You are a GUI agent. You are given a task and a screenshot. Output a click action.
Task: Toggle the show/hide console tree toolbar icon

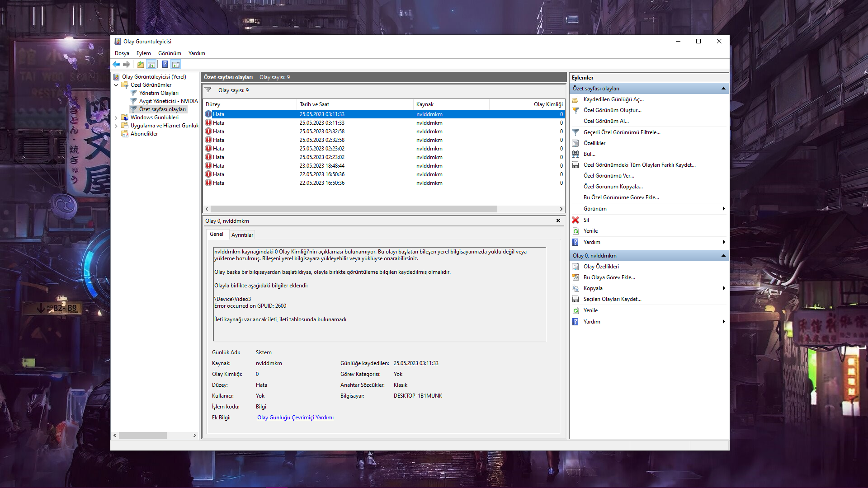click(151, 65)
